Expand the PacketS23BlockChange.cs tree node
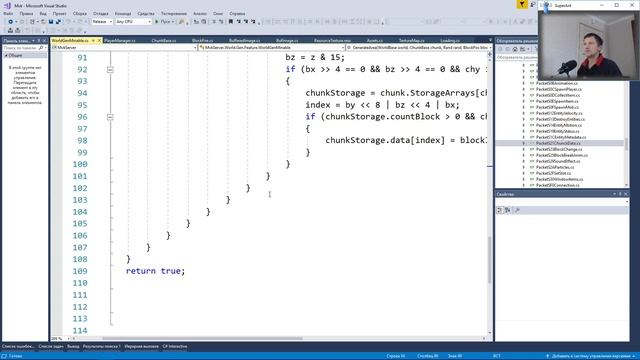Viewport: 640px width, 360px height. [524, 149]
